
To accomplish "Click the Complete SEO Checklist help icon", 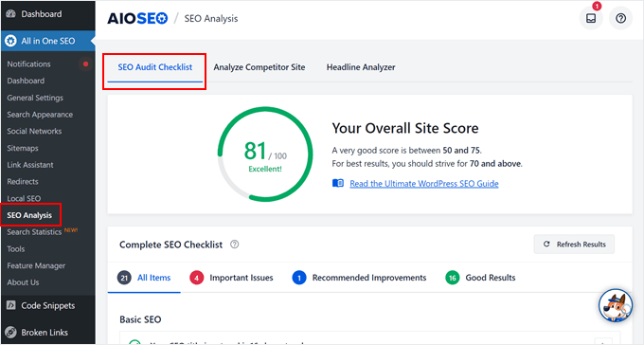I will [x=234, y=245].
